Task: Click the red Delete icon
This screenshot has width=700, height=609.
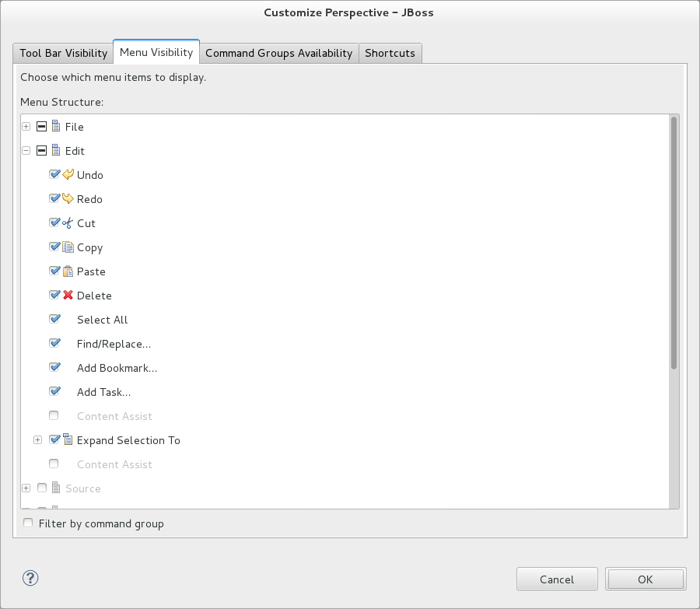Action: 68,295
